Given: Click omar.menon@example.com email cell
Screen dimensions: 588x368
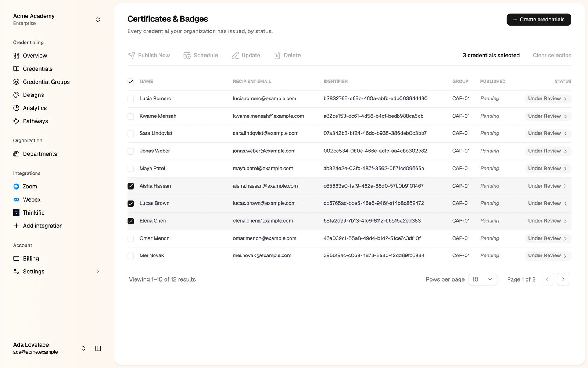Looking at the screenshot, I should tap(265, 238).
